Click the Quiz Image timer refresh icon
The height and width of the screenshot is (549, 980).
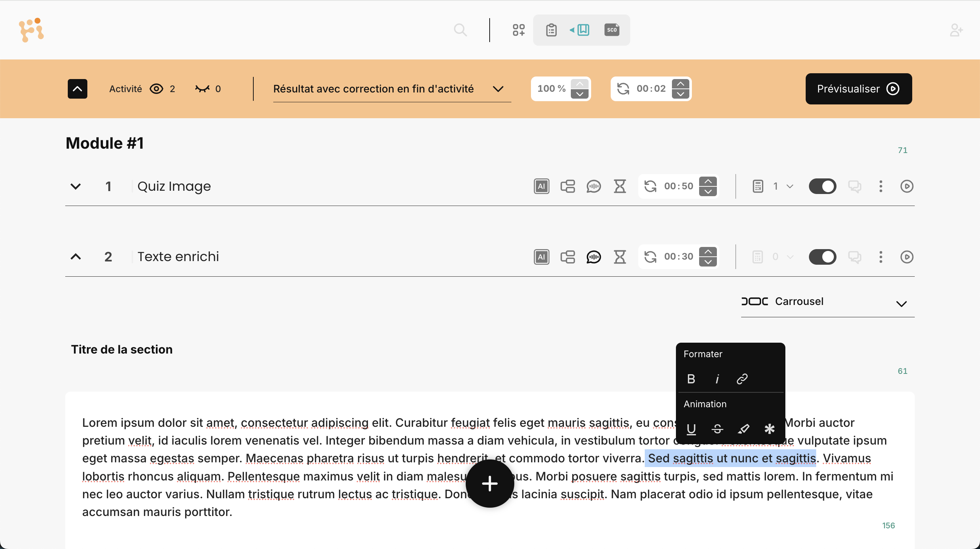click(x=650, y=186)
